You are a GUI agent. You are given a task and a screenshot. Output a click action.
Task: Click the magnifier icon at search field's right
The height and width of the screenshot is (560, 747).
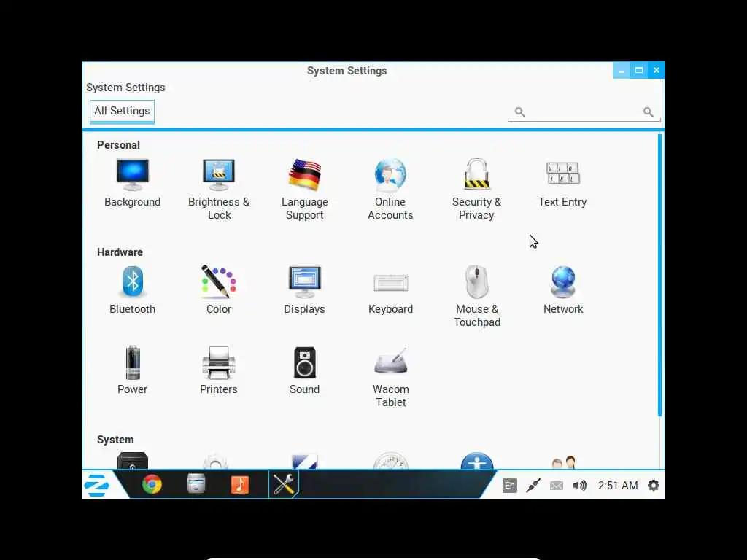[648, 112]
